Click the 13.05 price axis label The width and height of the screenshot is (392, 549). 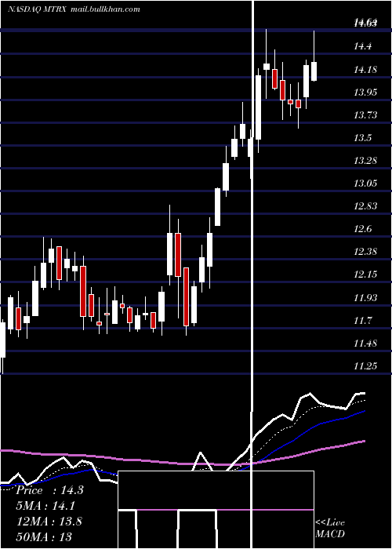pos(365,183)
